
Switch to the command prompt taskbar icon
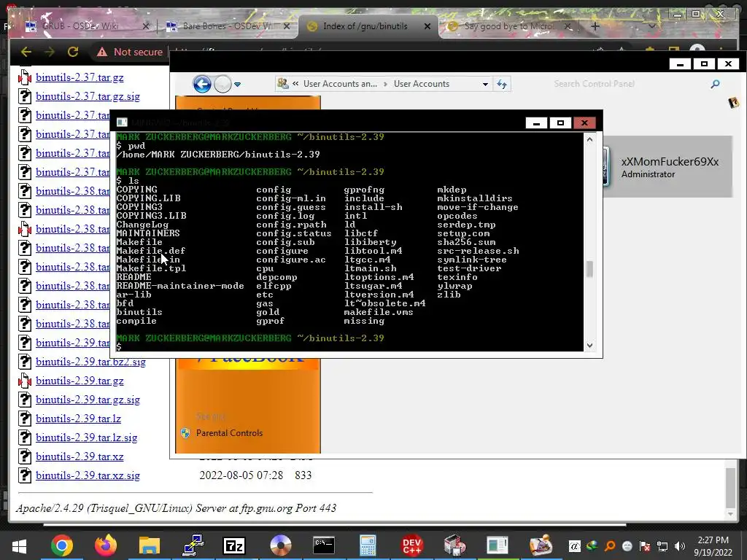(324, 545)
